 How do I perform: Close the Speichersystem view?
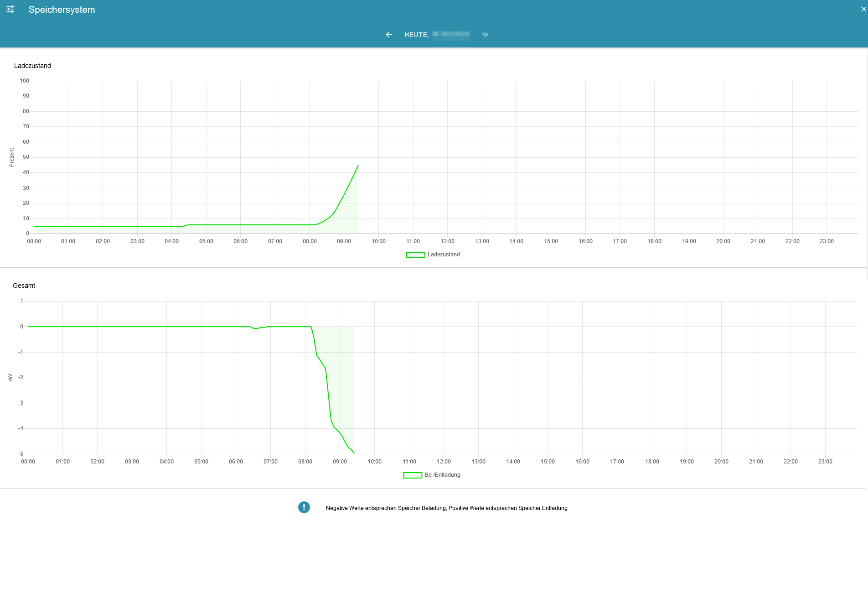pos(863,9)
